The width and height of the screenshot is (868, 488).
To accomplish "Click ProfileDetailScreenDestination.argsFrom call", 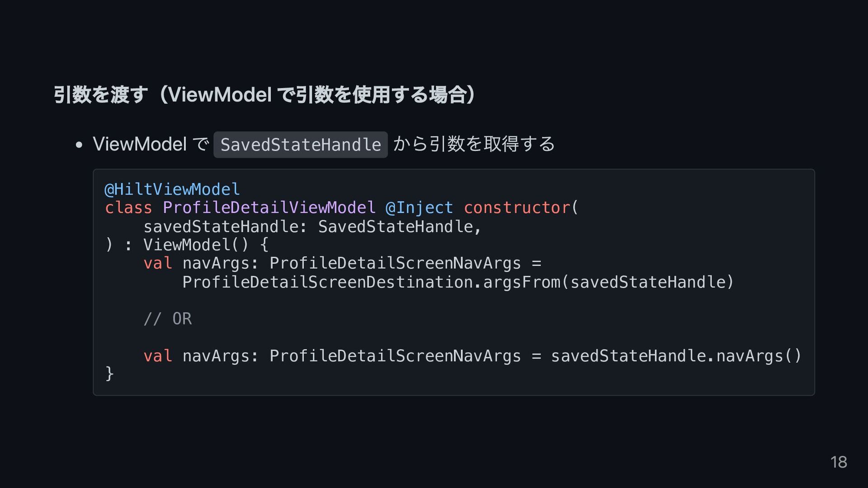I will pyautogui.click(x=458, y=282).
